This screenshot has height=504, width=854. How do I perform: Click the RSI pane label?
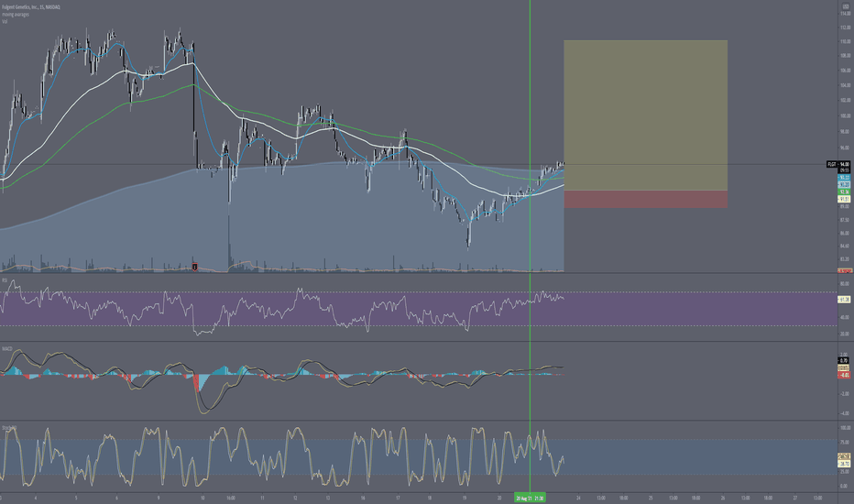[x=5, y=280]
